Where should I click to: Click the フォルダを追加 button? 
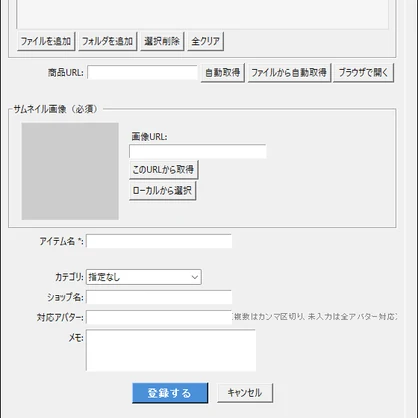point(107,41)
